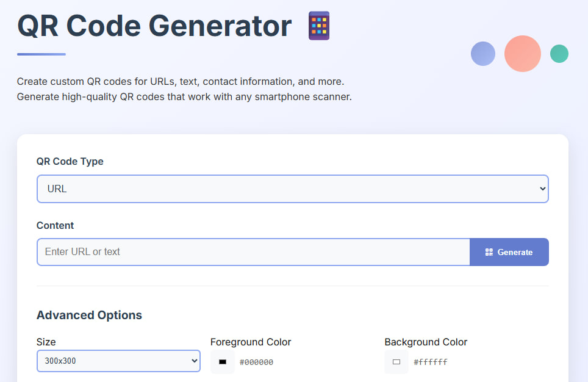Click the Background Color label
588x382 pixels.
click(426, 342)
